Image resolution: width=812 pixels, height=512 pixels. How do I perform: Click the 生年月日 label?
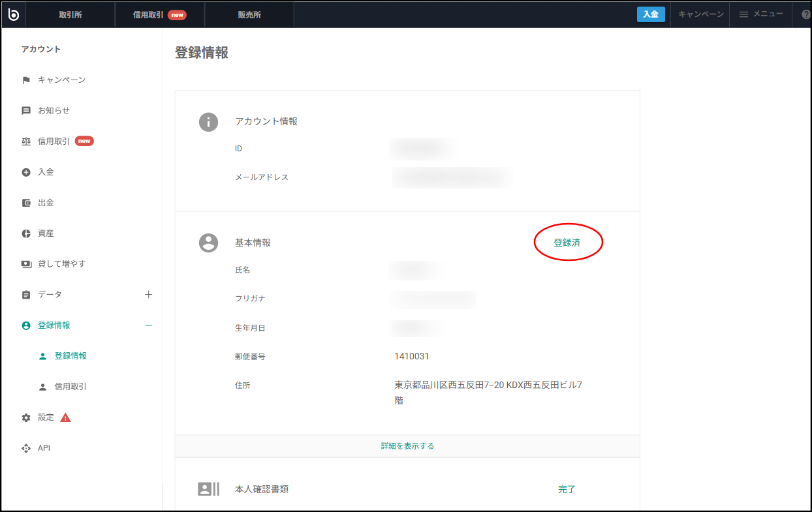(x=250, y=328)
